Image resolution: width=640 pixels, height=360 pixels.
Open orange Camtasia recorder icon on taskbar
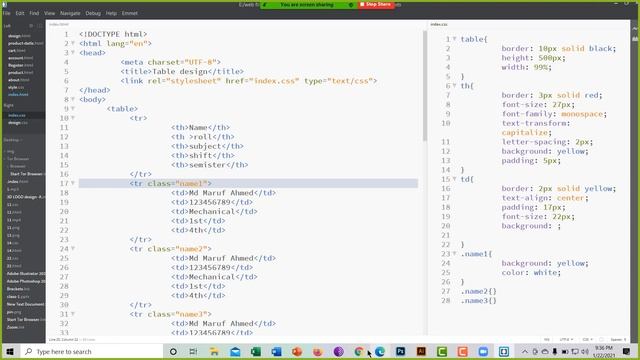click(x=462, y=351)
